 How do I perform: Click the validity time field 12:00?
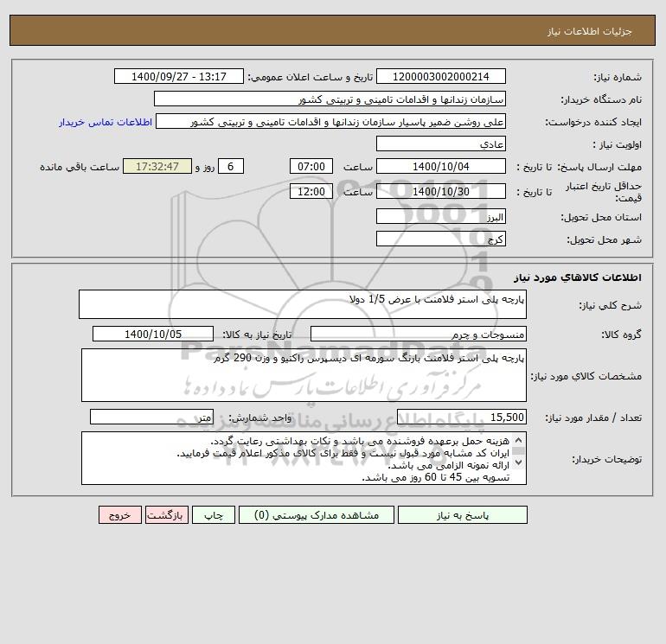tap(311, 191)
